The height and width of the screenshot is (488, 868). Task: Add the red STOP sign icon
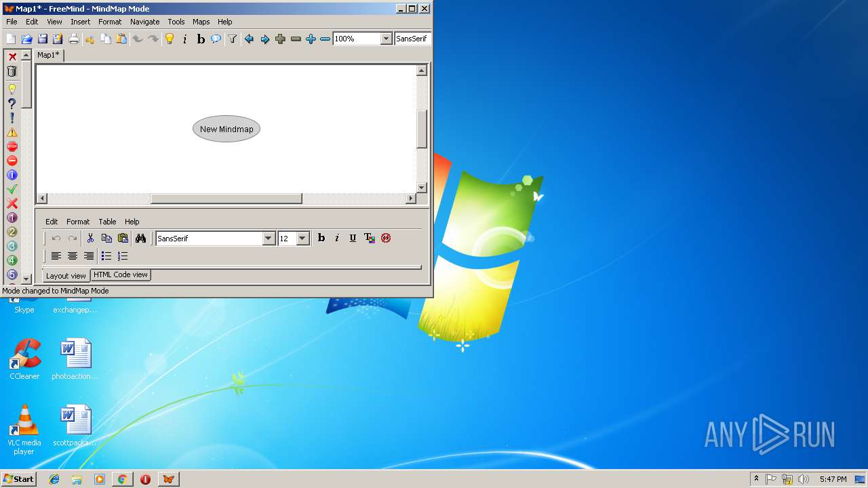12,146
